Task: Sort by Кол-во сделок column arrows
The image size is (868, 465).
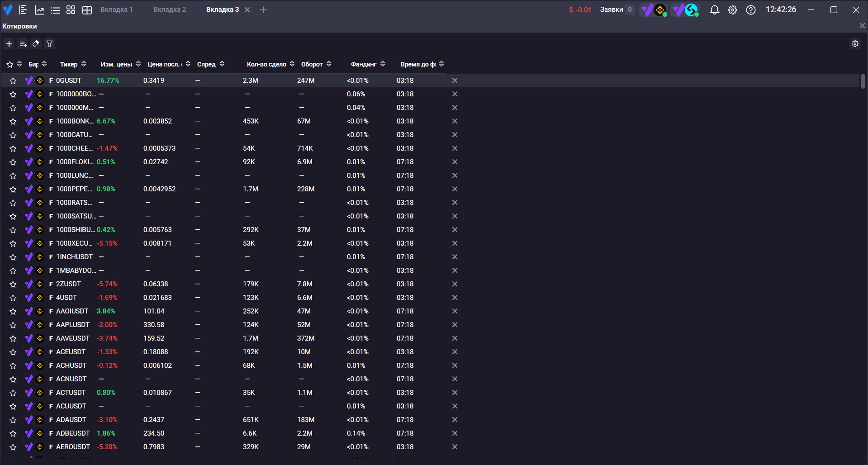Action: [292, 64]
